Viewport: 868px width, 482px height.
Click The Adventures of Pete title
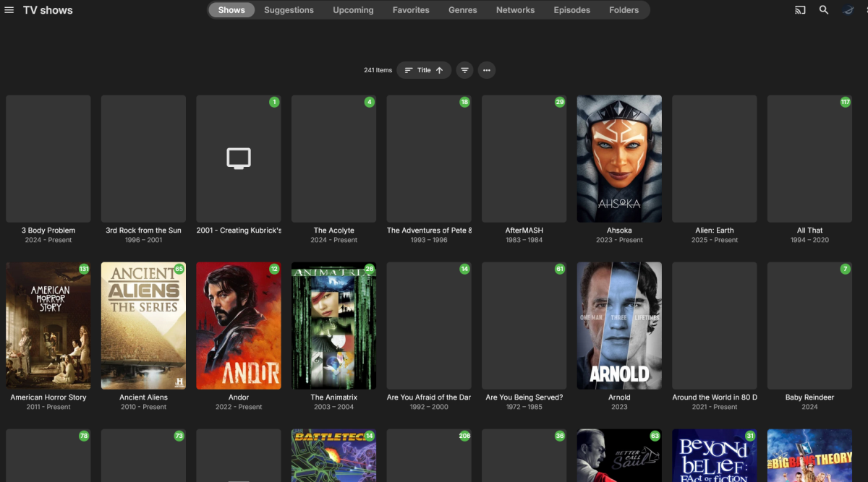429,231
